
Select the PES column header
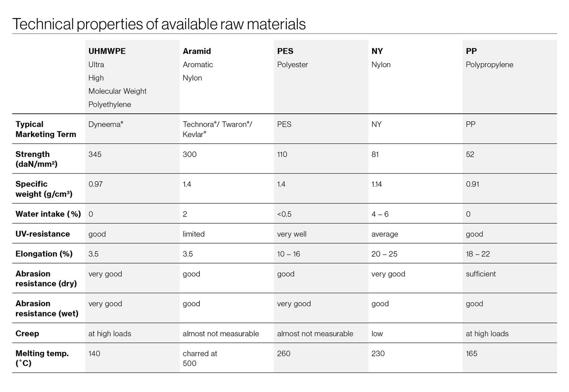point(285,51)
